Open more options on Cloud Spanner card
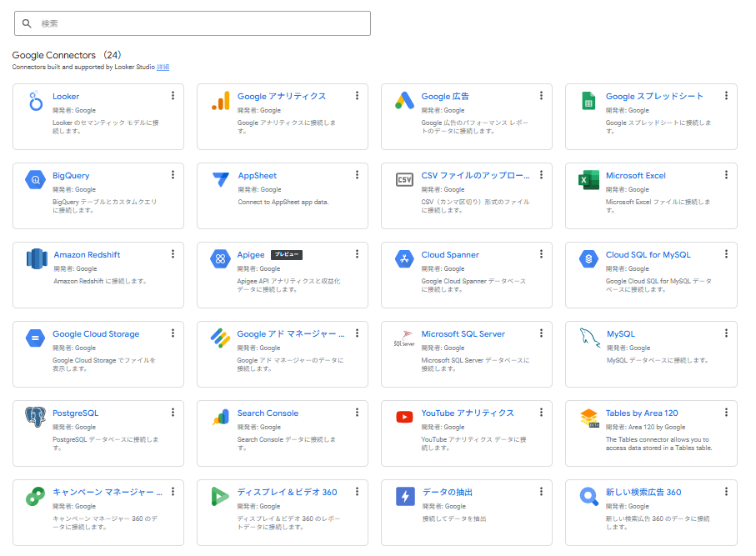This screenshot has height=556, width=756. click(541, 253)
